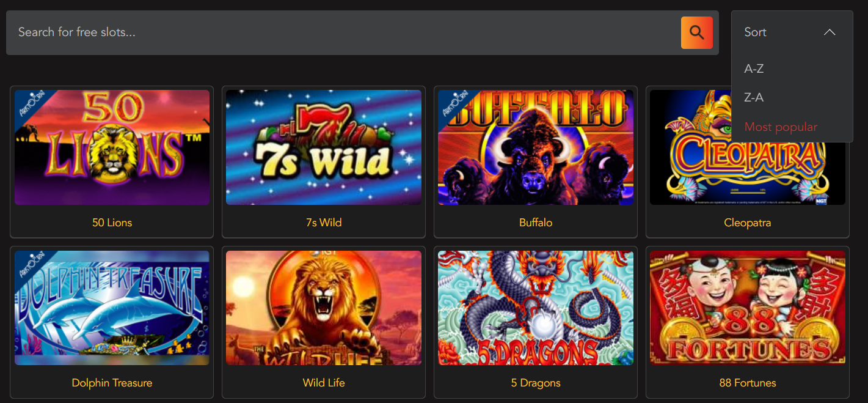The image size is (868, 403).
Task: Choose the Z-A sort option
Action: tap(754, 98)
